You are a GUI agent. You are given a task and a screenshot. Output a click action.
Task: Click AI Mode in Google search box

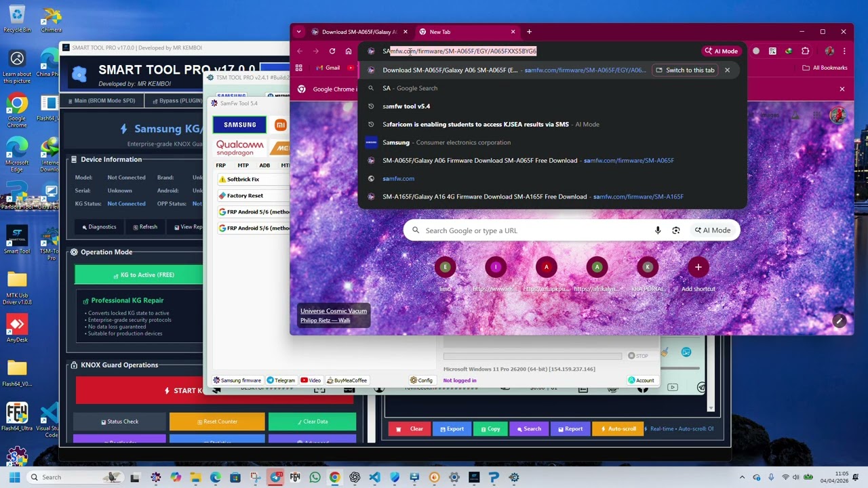(713, 230)
